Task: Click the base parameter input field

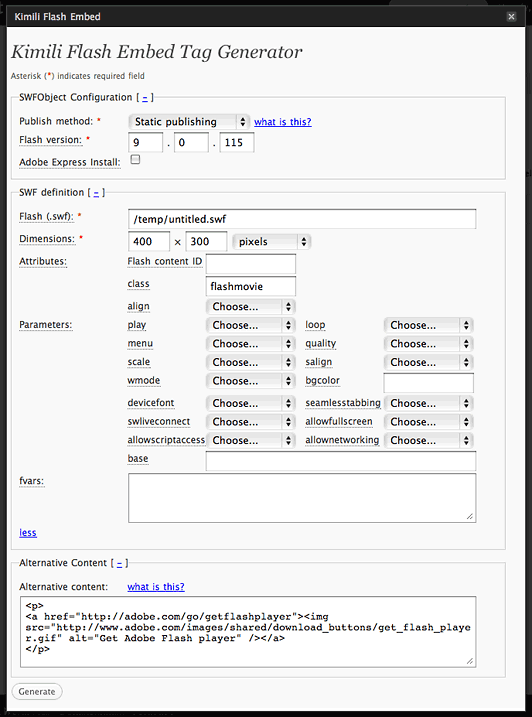Action: click(341, 461)
